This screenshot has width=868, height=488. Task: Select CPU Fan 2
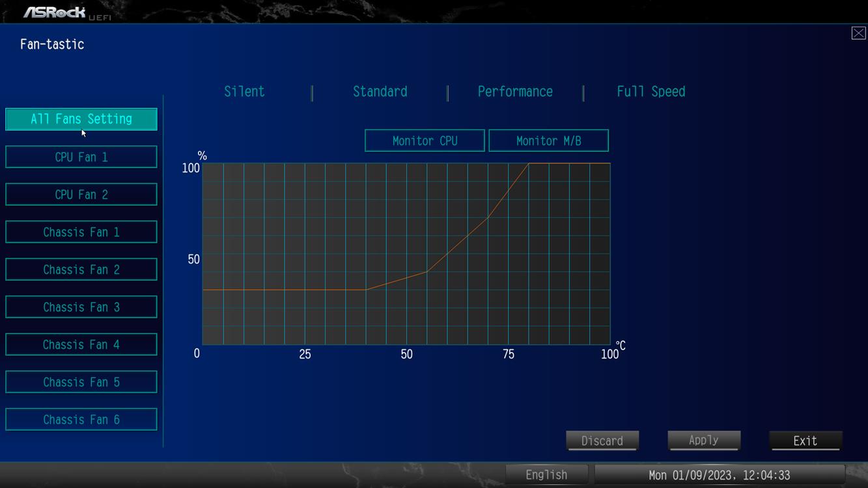click(81, 195)
